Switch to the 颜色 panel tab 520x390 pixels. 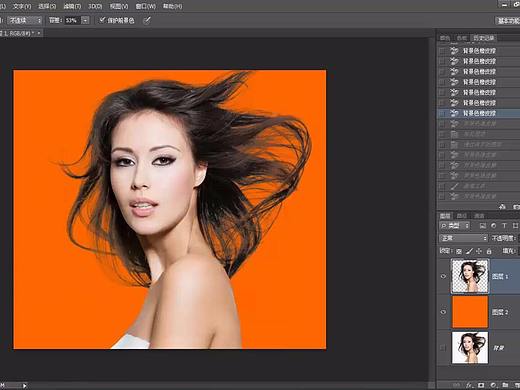click(x=445, y=38)
